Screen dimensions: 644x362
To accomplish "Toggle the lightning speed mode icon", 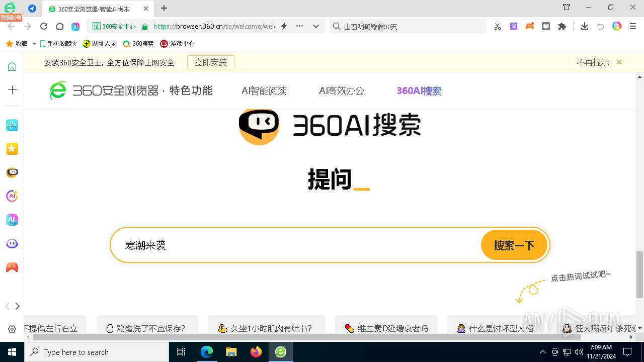I will [x=284, y=27].
